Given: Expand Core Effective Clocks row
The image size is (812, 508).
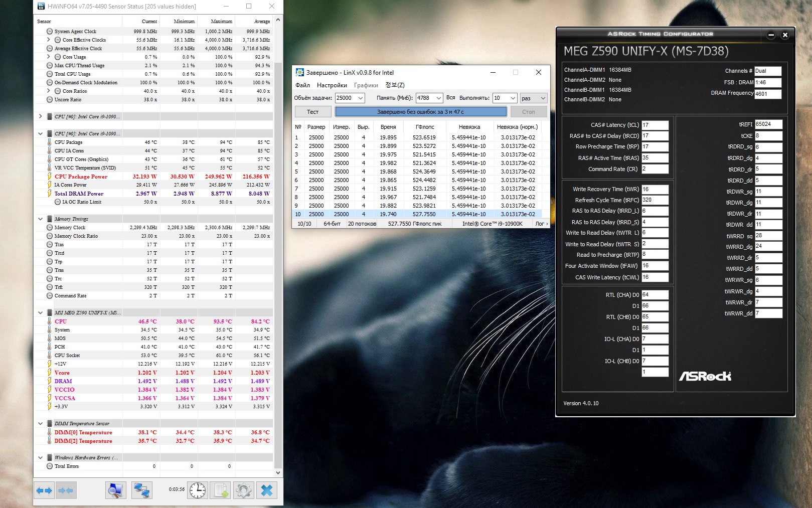Looking at the screenshot, I should point(49,40).
